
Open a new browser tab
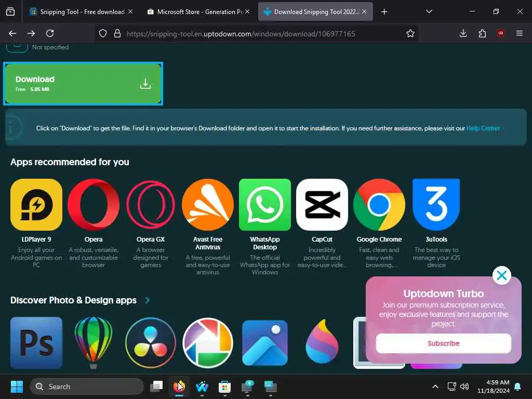pos(384,12)
